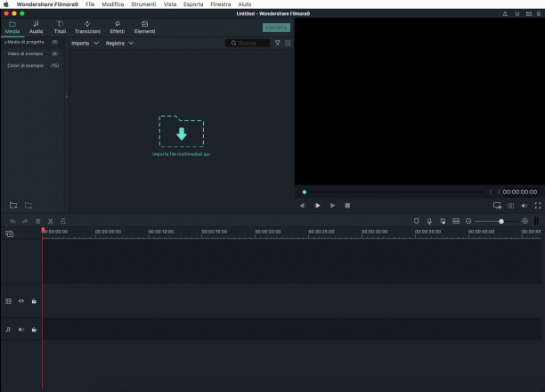This screenshot has height=392, width=545.
Task: Click the audio track music icon
Action: coord(8,330)
